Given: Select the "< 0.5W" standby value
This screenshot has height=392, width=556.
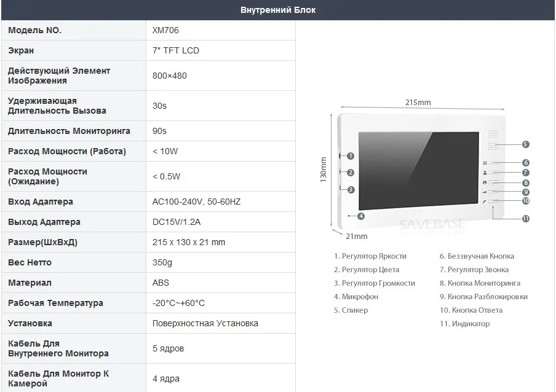Looking at the screenshot, I should (x=166, y=176).
